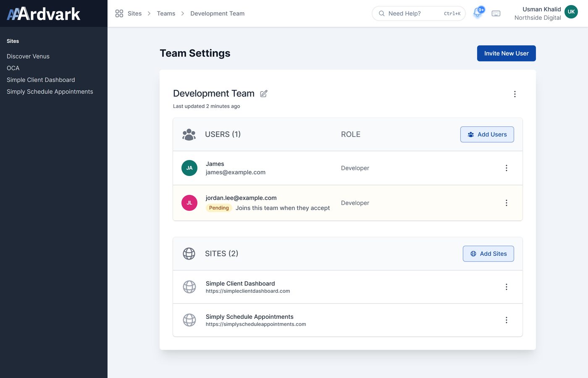Click the JL avatar for Jordan Lee
588x378 pixels.
[189, 203]
